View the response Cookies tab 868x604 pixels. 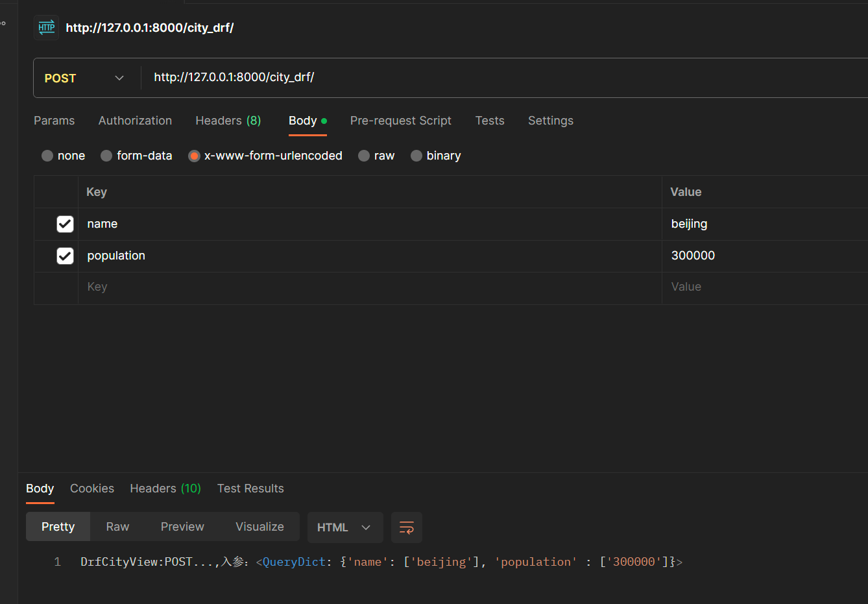tap(91, 489)
